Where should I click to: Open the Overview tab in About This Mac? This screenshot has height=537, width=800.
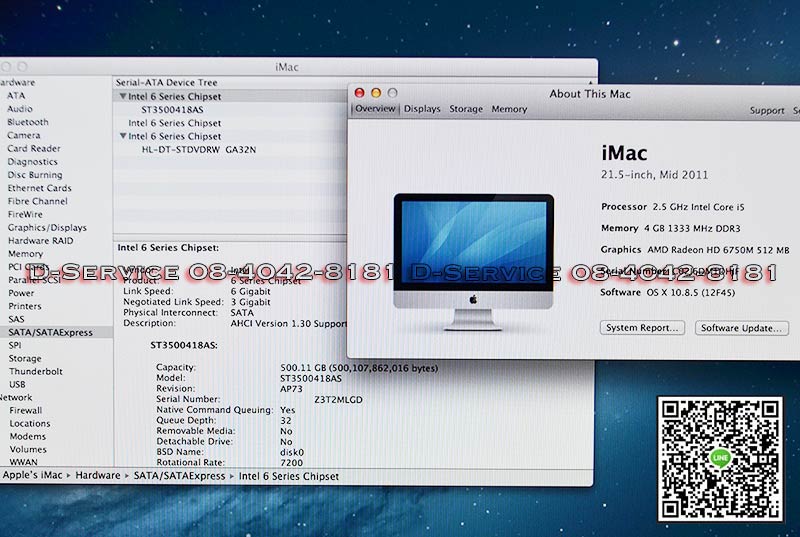coord(375,109)
